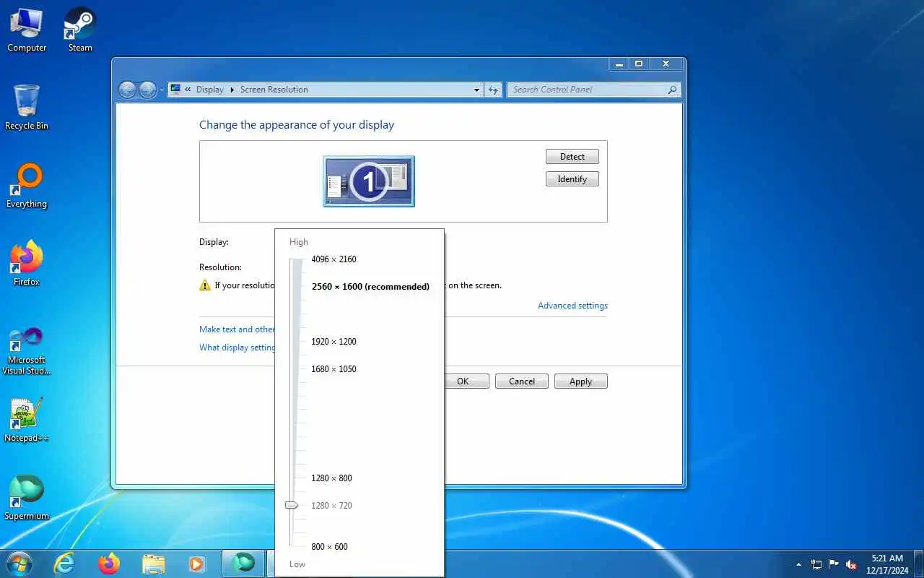This screenshot has height=578, width=924.
Task: Open the Action Center flag icon
Action: [x=834, y=564]
